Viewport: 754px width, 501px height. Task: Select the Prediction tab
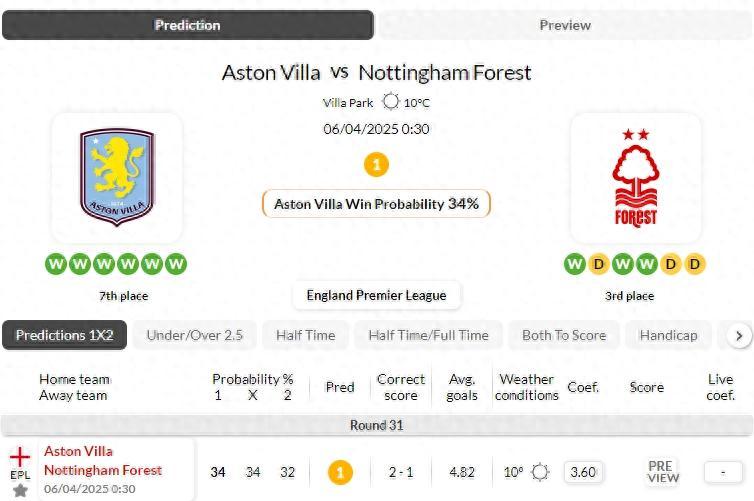pos(188,25)
